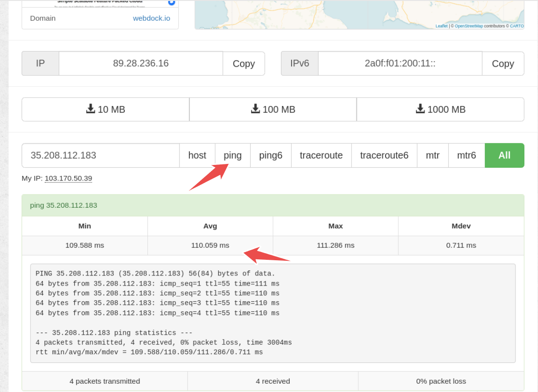Run the mtr diagnostic
This screenshot has height=392, width=538.
coord(433,155)
